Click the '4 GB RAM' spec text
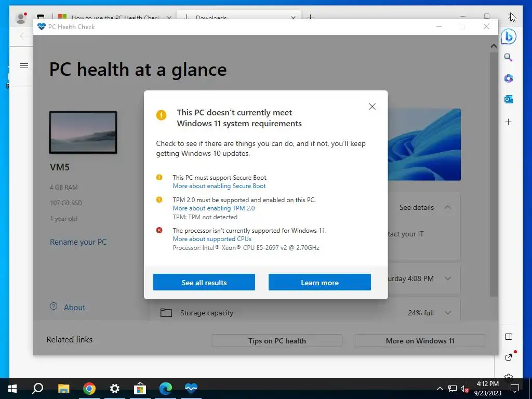 63,187
